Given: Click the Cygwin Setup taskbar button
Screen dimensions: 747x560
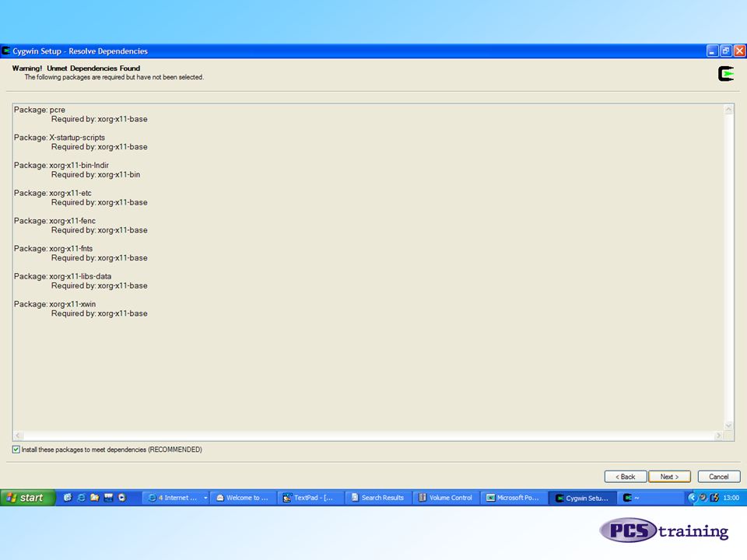Looking at the screenshot, I should (582, 498).
